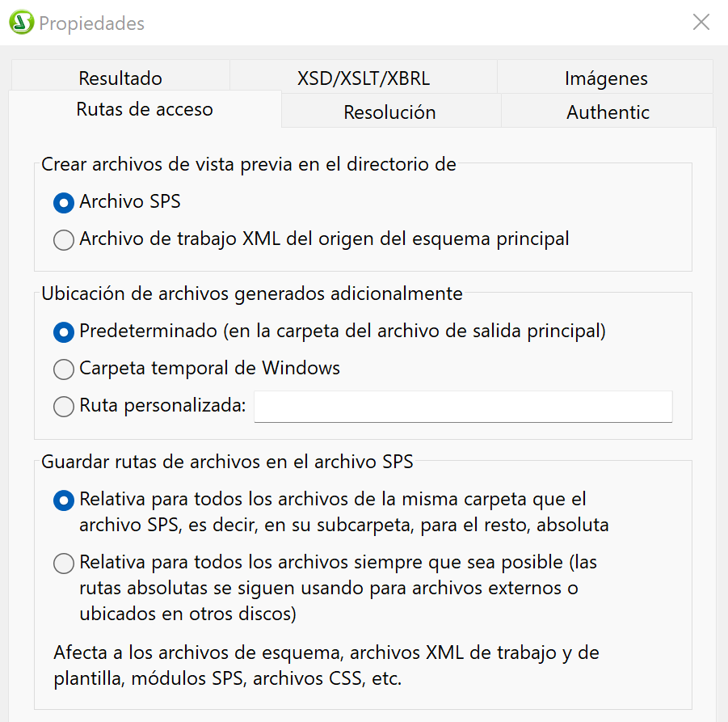Choose Carpeta temporal de Windows radio option
728x722 pixels.
pos(63,369)
